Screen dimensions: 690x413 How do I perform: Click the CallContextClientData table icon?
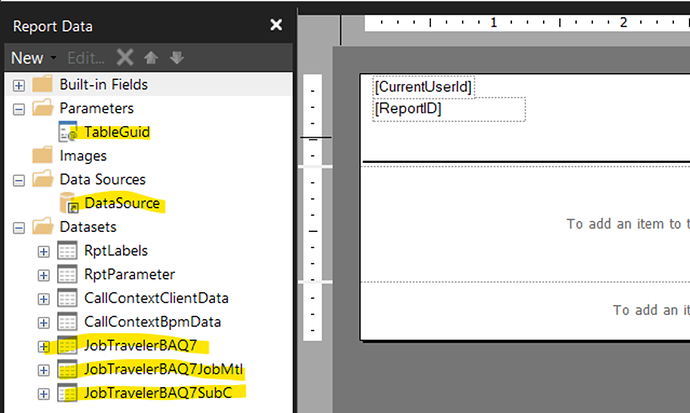67,298
